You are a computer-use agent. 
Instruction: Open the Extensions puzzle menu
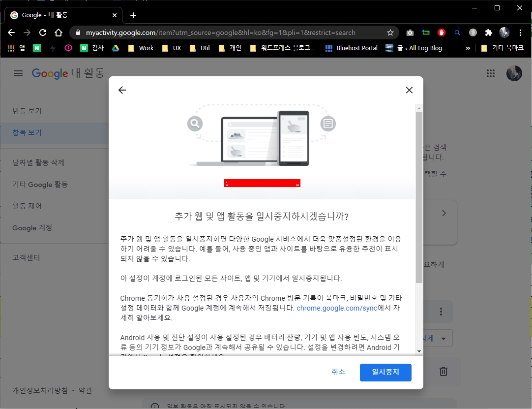pyautogui.click(x=488, y=32)
